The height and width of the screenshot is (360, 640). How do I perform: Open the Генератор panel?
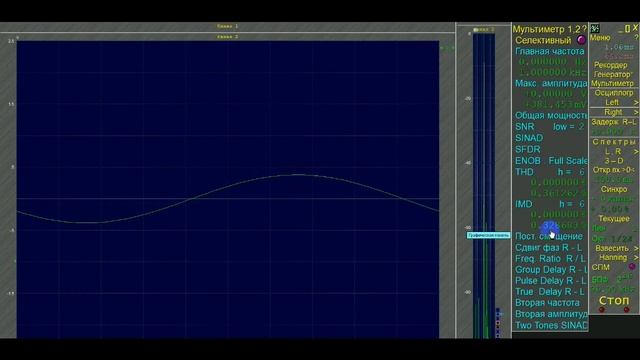[612, 74]
